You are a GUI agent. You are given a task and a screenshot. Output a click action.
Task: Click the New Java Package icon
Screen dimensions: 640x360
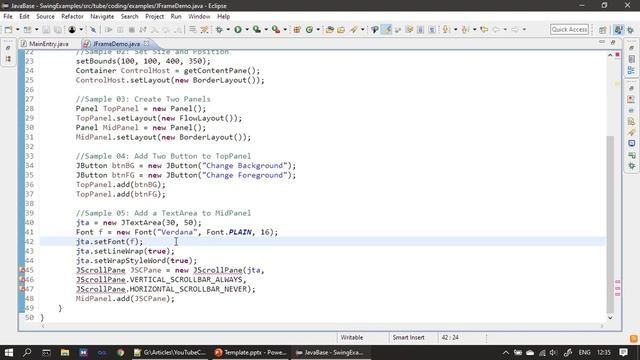pos(297,29)
